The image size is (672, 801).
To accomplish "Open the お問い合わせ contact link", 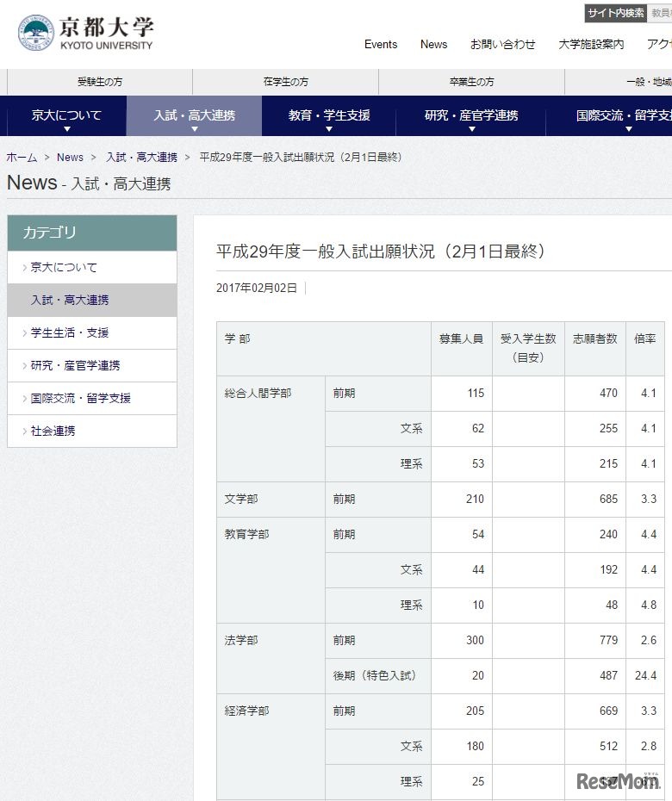I will (x=502, y=45).
